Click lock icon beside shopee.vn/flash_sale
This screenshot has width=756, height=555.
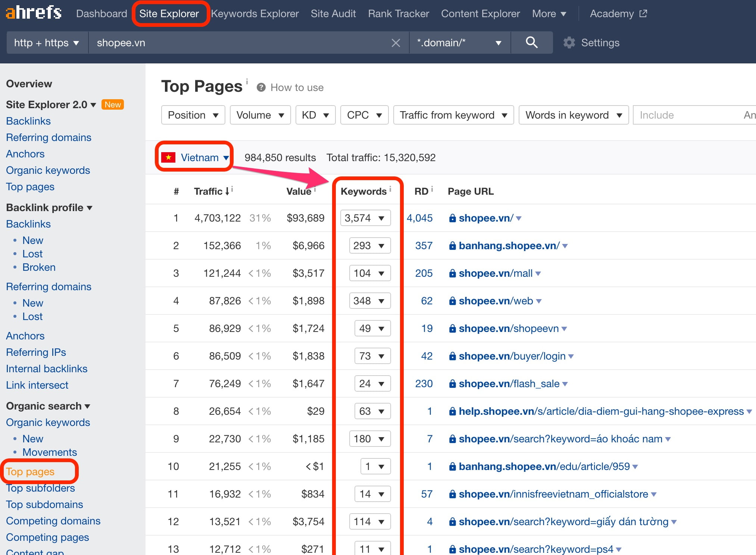(x=452, y=384)
